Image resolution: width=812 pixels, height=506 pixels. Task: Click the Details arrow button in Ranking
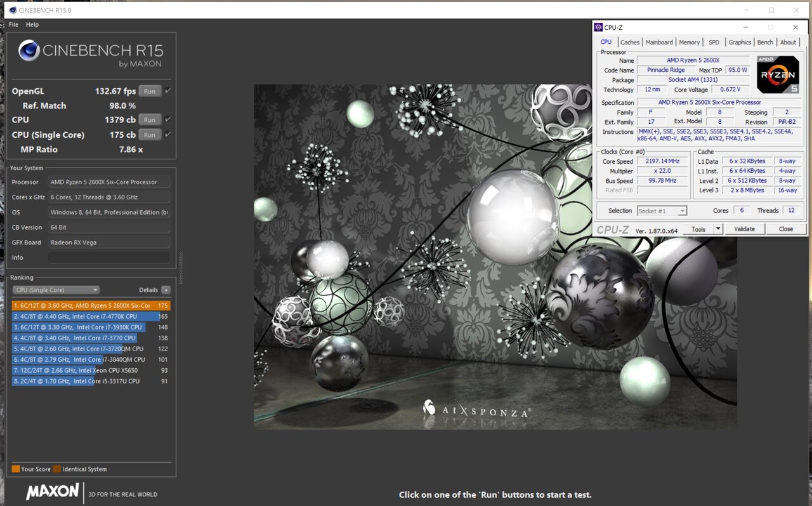pos(166,290)
